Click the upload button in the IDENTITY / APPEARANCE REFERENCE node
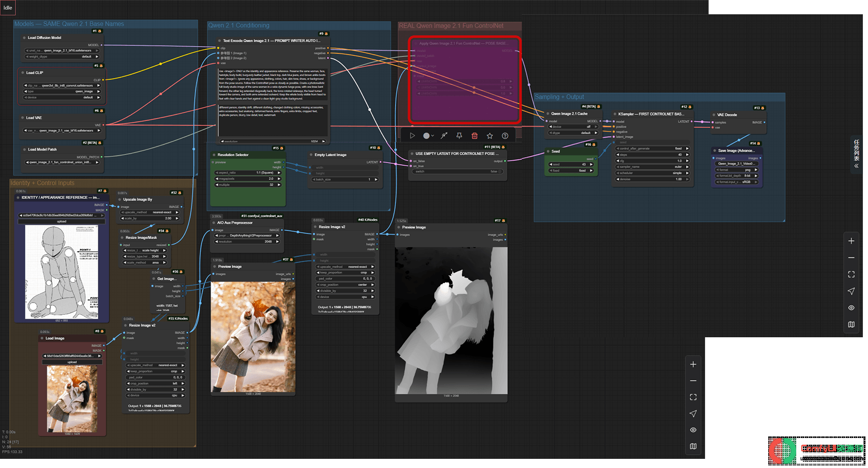 [62, 221]
